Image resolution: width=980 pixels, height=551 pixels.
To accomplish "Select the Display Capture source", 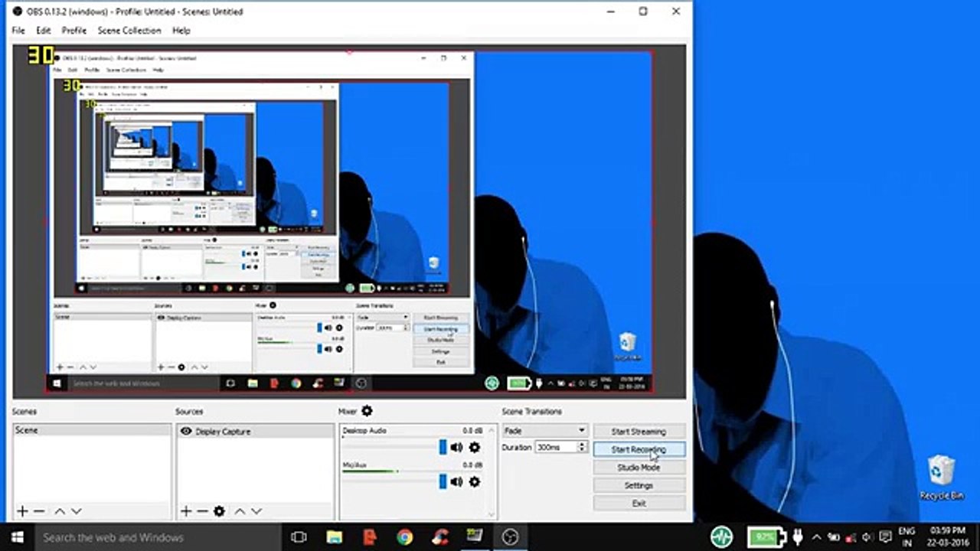I will [256, 432].
